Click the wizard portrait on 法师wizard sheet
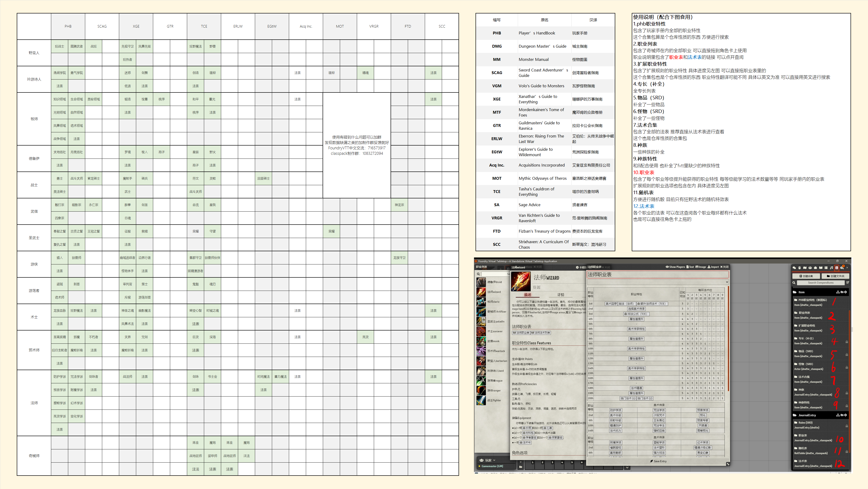868x489 pixels. point(521,282)
